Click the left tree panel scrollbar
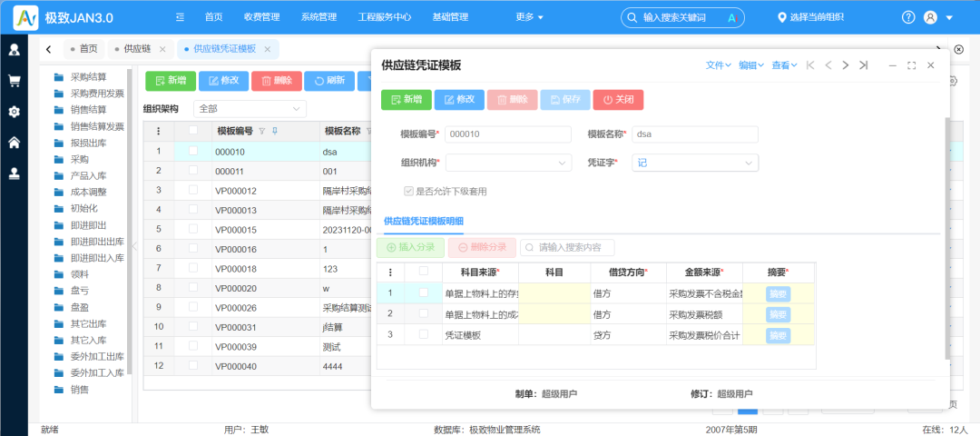Image resolution: width=980 pixels, height=436 pixels. click(x=130, y=220)
